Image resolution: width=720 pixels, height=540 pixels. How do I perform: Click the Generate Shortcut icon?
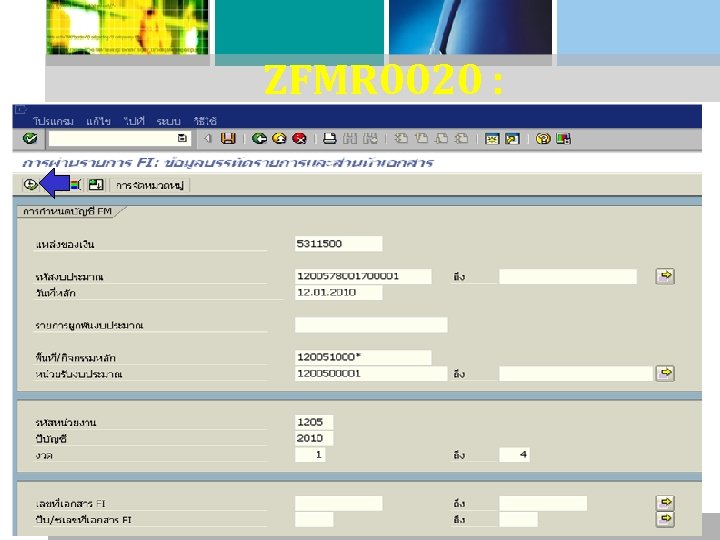(512, 138)
